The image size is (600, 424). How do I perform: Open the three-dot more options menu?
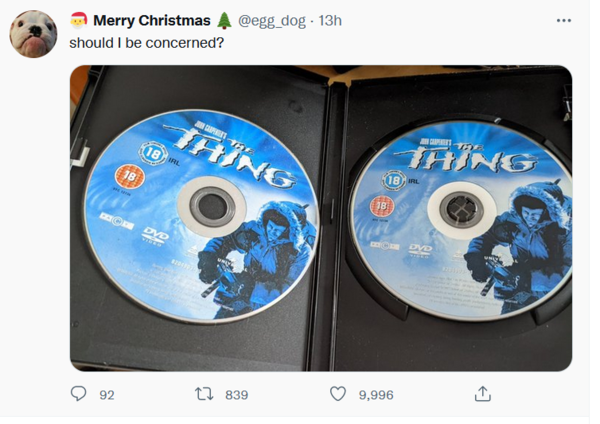(564, 21)
